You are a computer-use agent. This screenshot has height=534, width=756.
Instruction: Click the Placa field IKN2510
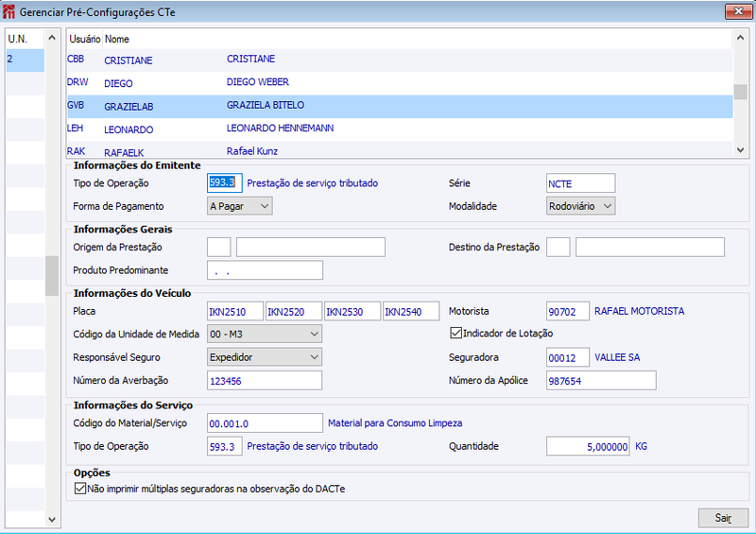235,311
